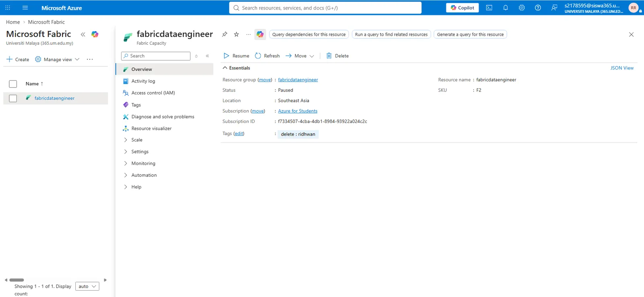Open the Azure for Students subscription link

tap(297, 111)
